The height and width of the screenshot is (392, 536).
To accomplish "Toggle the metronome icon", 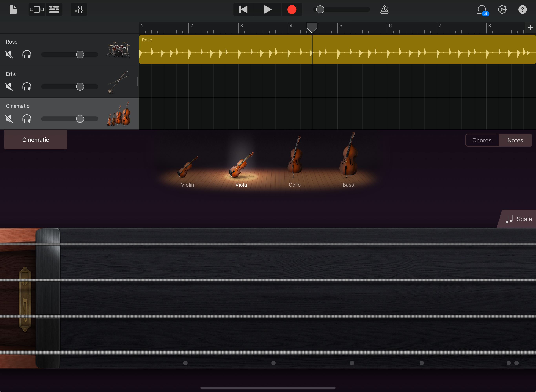I will click(x=384, y=9).
